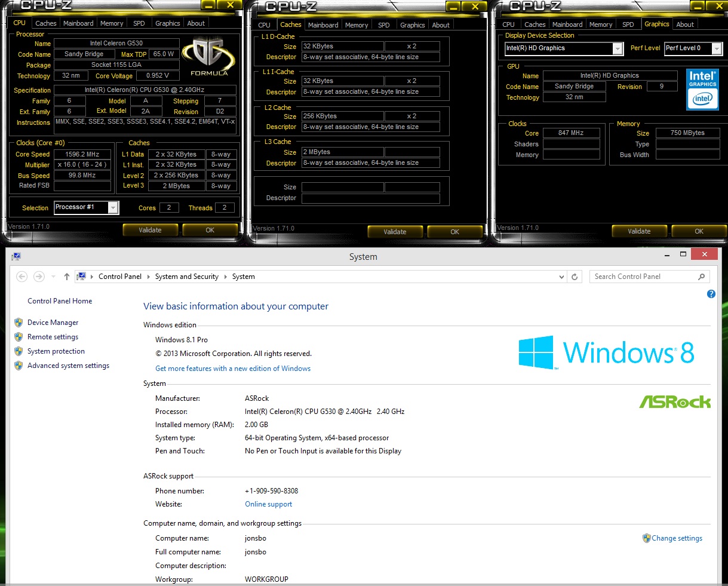The image size is (728, 586).
Task: Open ASRock Online support link
Action: [x=268, y=504]
